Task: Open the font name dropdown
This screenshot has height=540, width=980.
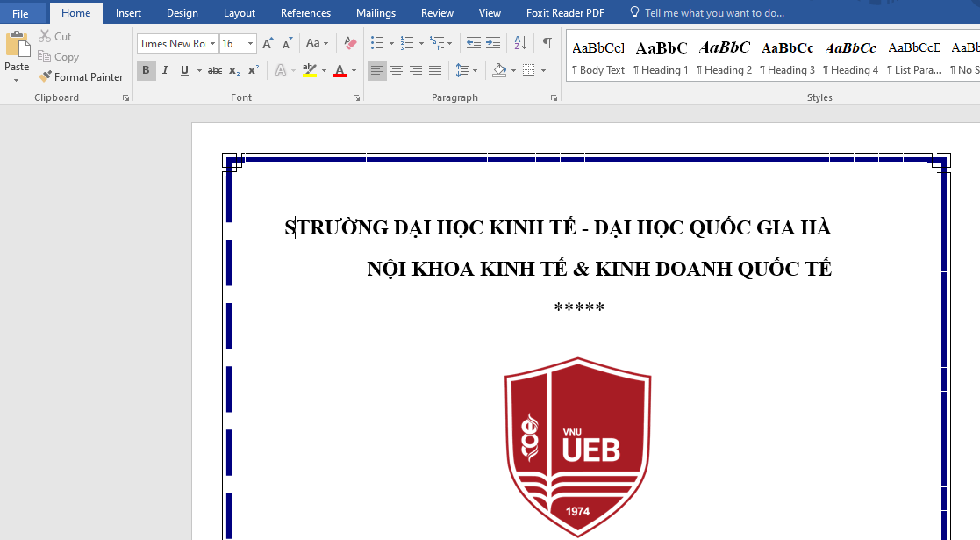Action: pyautogui.click(x=212, y=43)
